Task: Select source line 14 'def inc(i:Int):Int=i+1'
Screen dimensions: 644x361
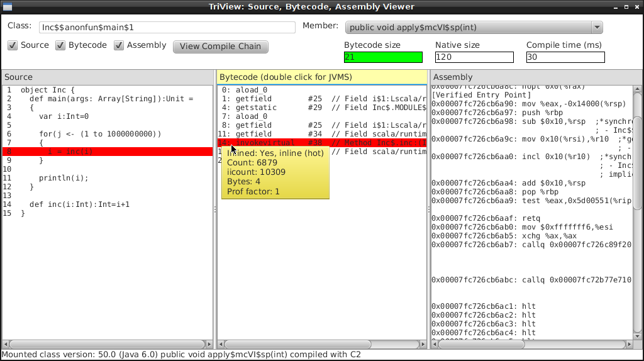Action: point(108,204)
